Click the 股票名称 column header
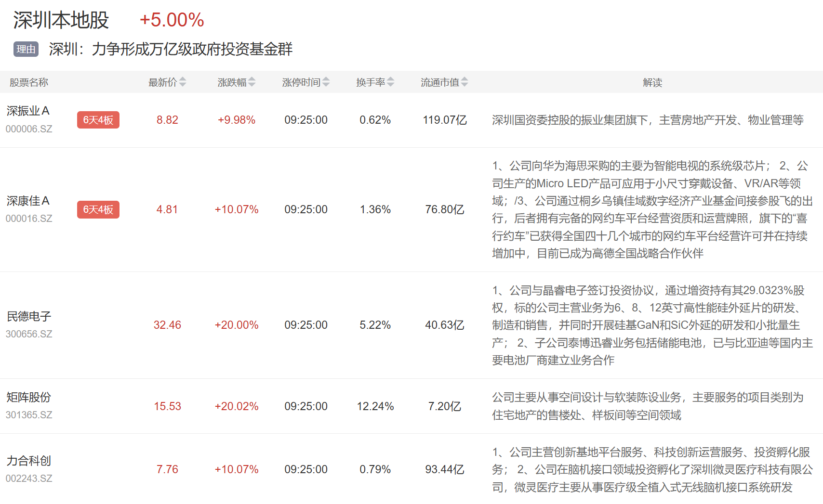Viewport: 823px width, 504px height. tap(29, 82)
